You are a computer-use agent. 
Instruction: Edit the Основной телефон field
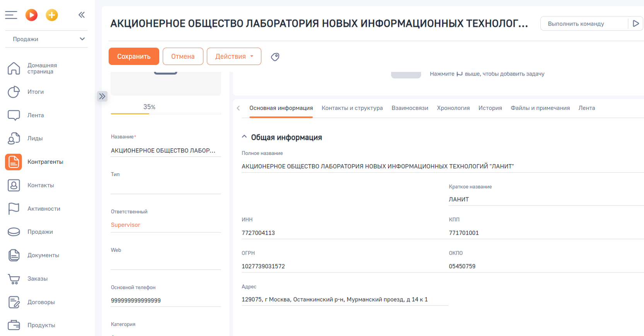(x=166, y=300)
